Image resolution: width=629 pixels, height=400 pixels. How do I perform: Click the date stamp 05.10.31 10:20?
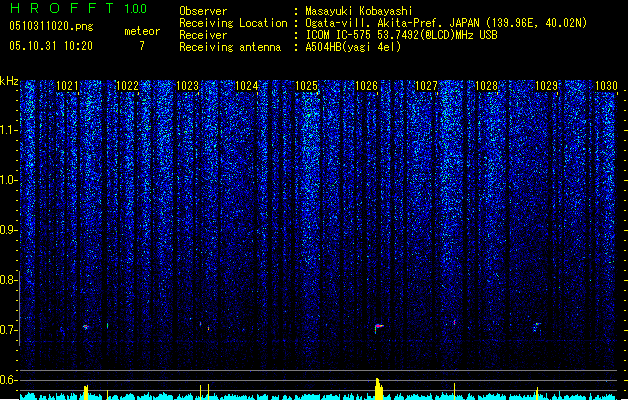[51, 46]
